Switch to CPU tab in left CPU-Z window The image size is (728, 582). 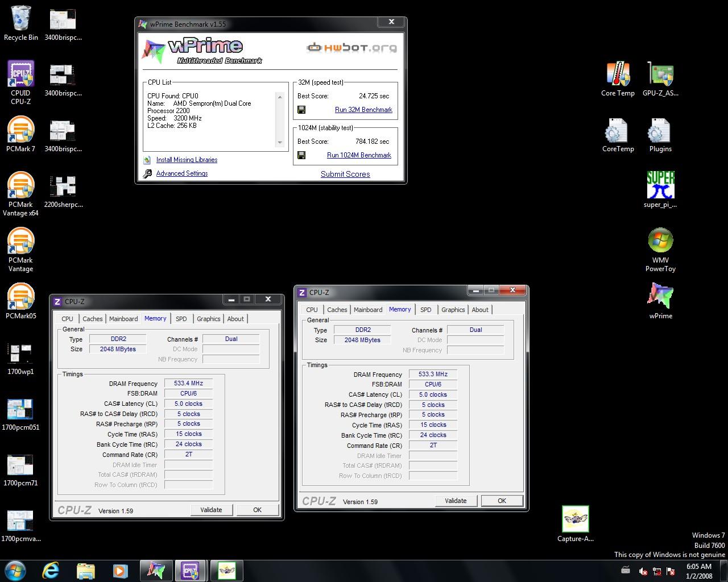(67, 319)
